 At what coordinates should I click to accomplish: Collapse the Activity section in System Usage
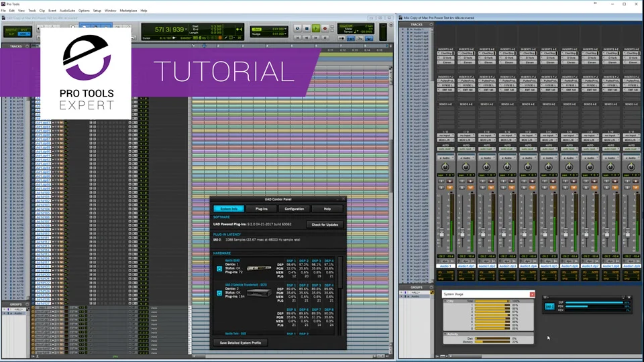[x=445, y=334]
